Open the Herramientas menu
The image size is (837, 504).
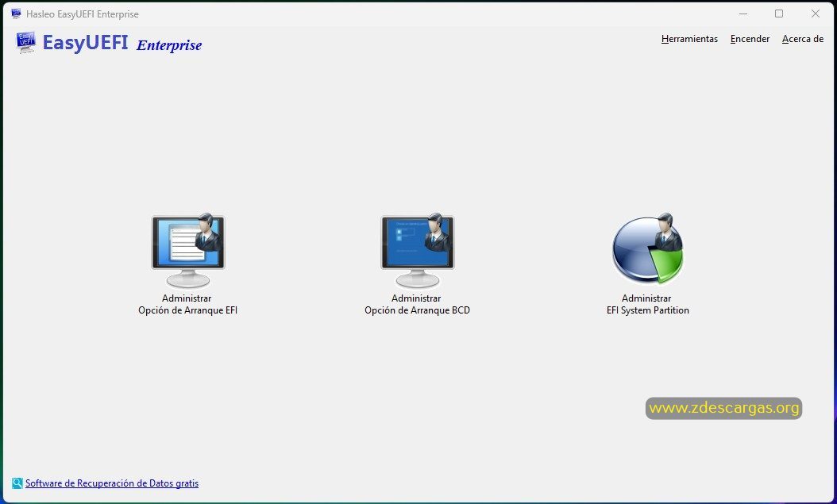689,39
